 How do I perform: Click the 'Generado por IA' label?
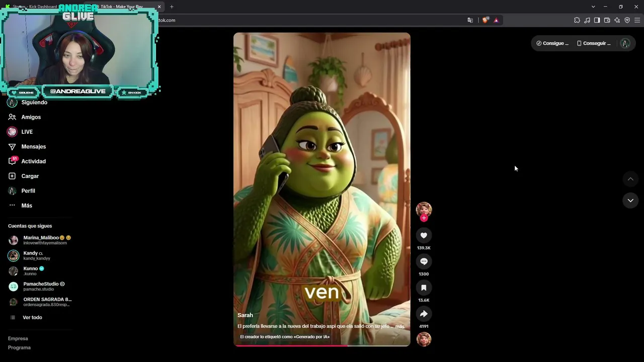click(x=285, y=337)
